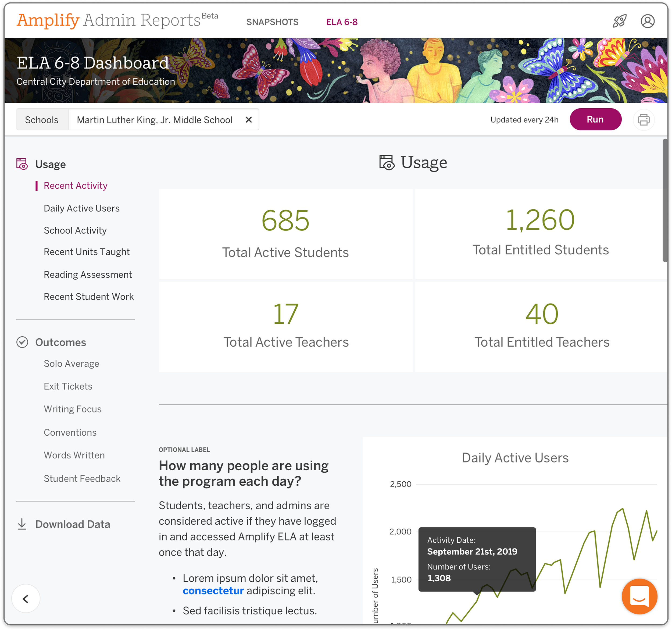Click the 'Updated every 24h' text
Screen dimensions: 672x630
point(524,120)
